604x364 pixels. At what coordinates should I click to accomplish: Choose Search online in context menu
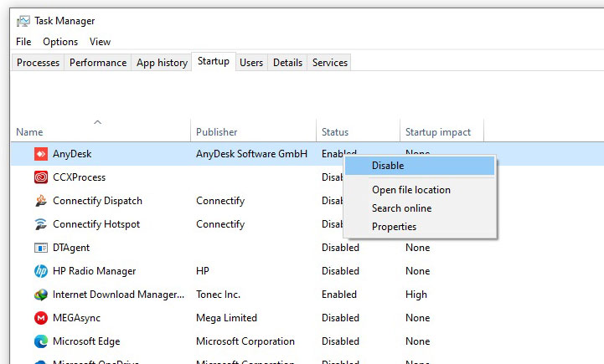(x=420, y=208)
